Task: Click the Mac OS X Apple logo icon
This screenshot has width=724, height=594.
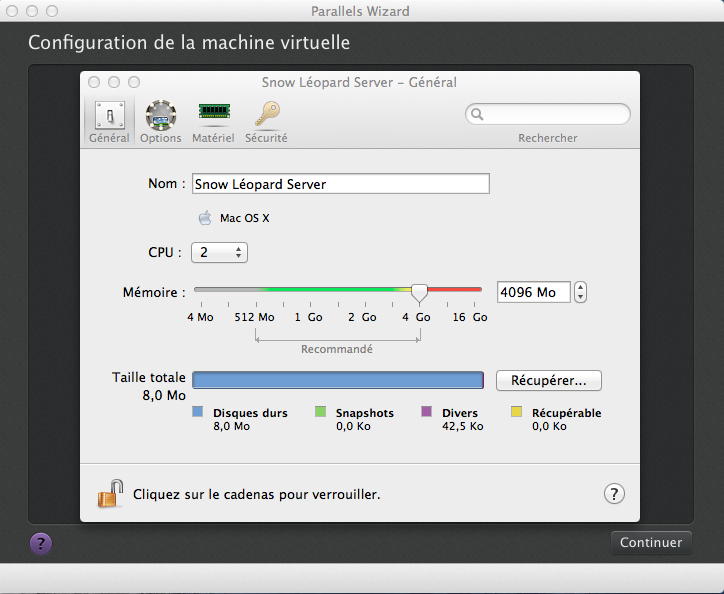Action: coord(205,218)
